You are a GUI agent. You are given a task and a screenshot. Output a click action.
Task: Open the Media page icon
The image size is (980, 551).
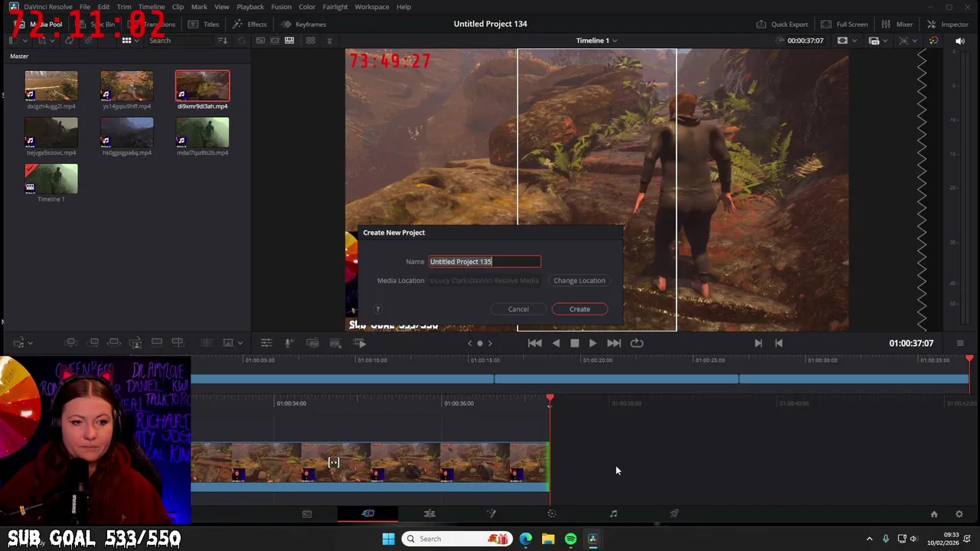pos(307,514)
